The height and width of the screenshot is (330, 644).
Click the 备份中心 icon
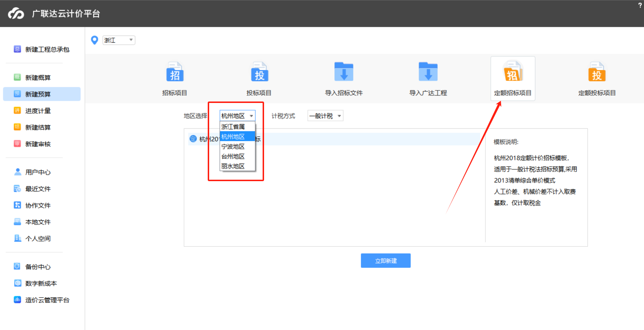pyautogui.click(x=17, y=266)
